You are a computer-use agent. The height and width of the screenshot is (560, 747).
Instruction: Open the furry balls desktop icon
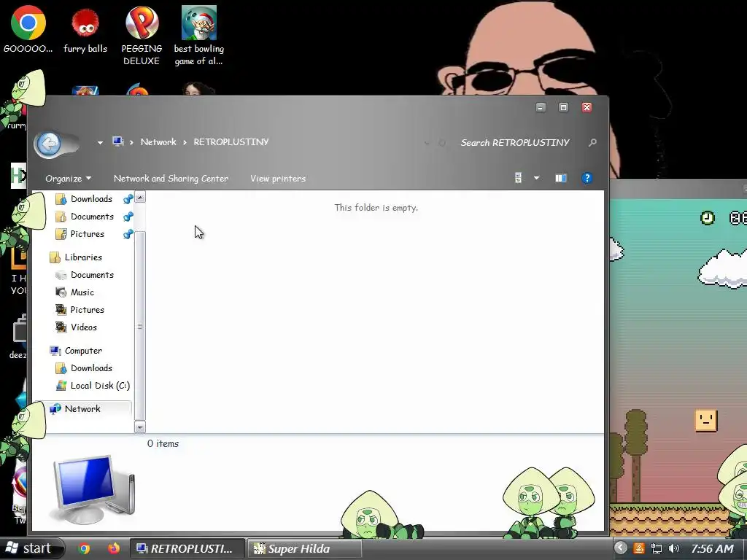[85, 29]
